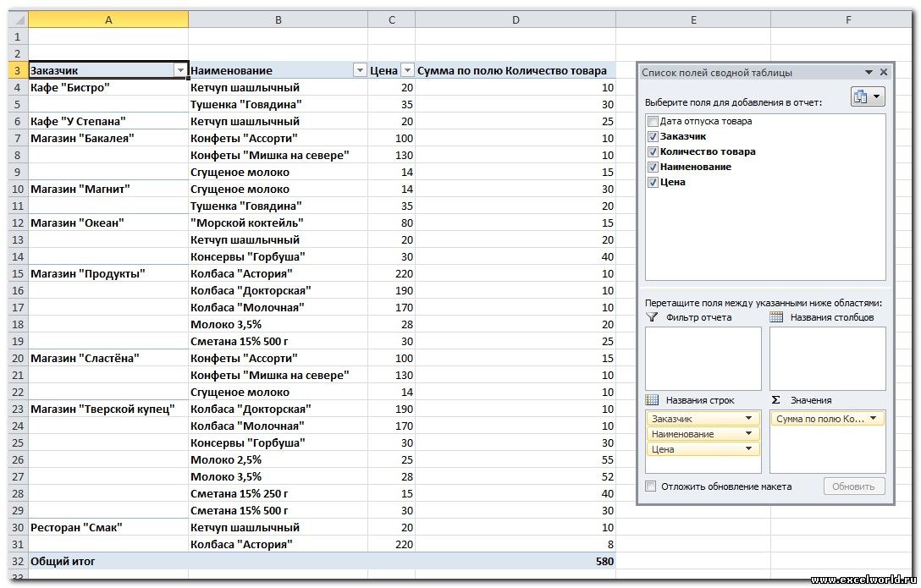The width and height of the screenshot is (921, 588).
Task: Open the field list pane options arrow
Action: [869, 72]
